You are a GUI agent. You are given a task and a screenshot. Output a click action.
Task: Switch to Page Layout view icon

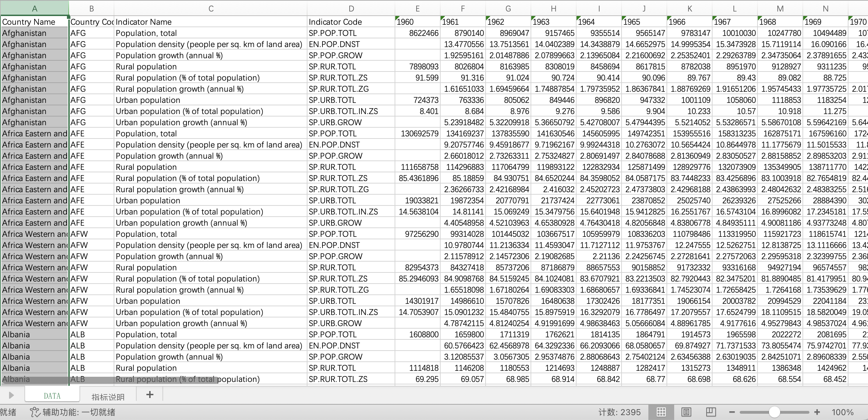coord(686,412)
